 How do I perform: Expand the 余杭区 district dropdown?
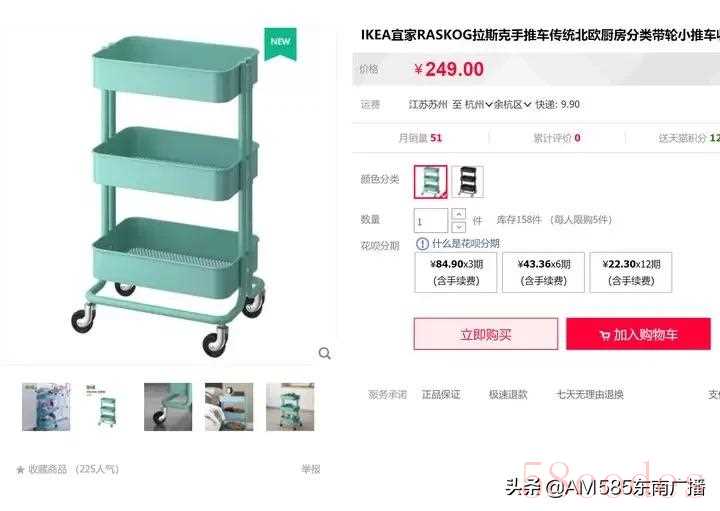512,105
